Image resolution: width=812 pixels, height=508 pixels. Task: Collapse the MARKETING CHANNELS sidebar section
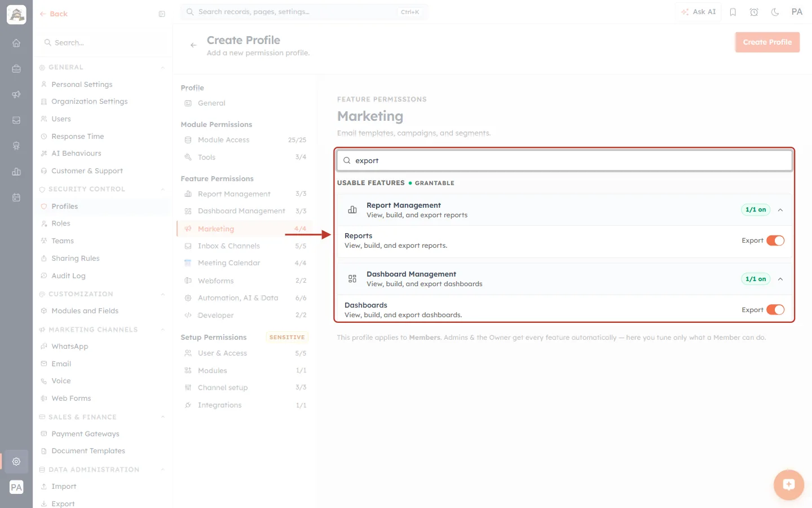click(163, 330)
